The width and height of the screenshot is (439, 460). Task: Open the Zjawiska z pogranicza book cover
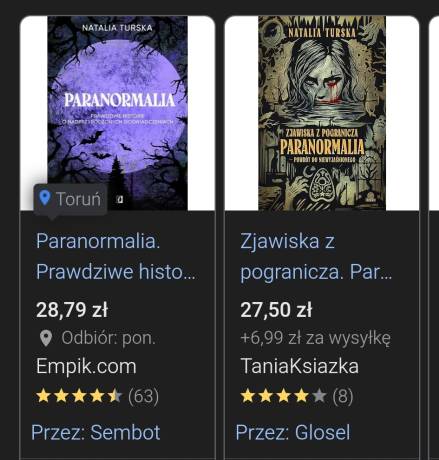(x=322, y=113)
